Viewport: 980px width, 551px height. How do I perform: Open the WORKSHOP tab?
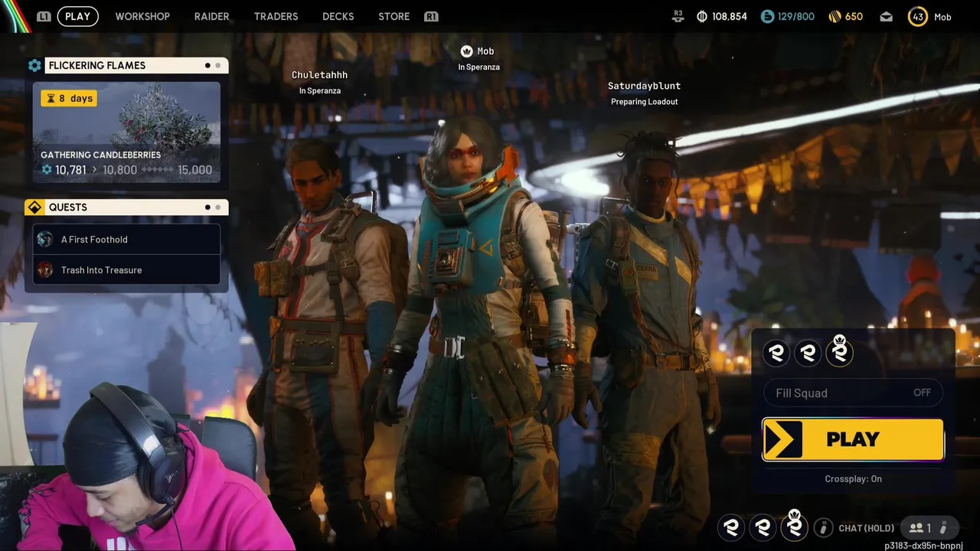[142, 16]
